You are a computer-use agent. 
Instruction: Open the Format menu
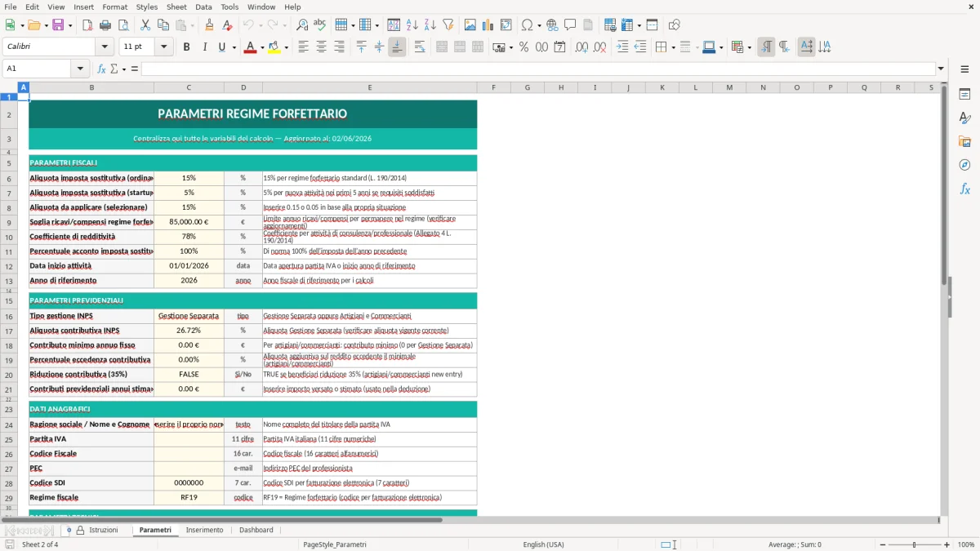(114, 7)
